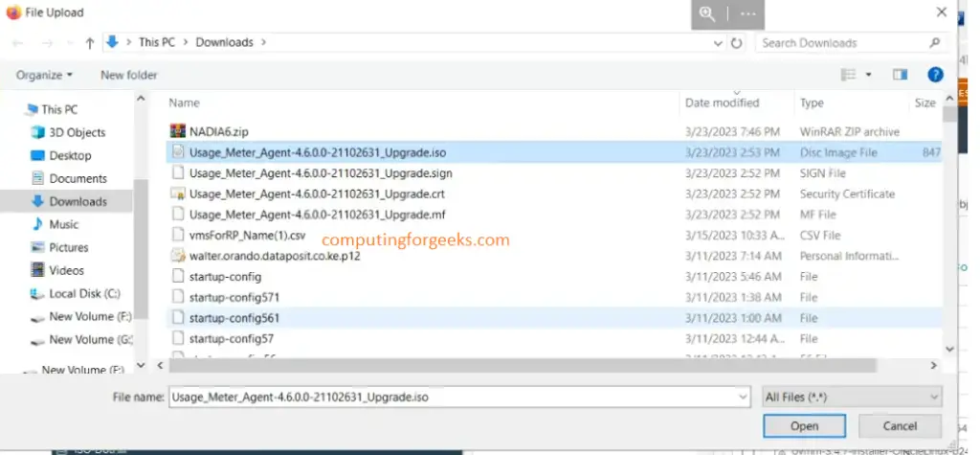Screen dimensions: 980x455
Task: Click the 3/11/2023 7:14 AM date cell
Action: (x=733, y=256)
